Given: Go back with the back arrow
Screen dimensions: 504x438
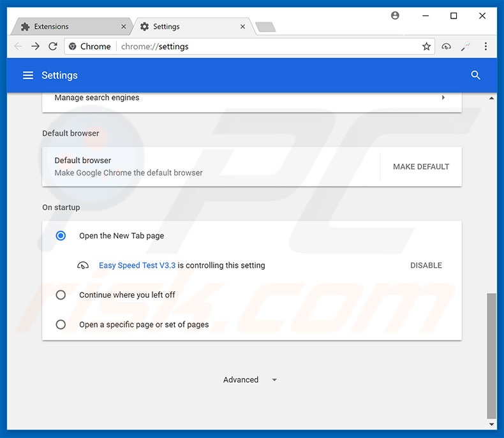Looking at the screenshot, I should pos(19,47).
